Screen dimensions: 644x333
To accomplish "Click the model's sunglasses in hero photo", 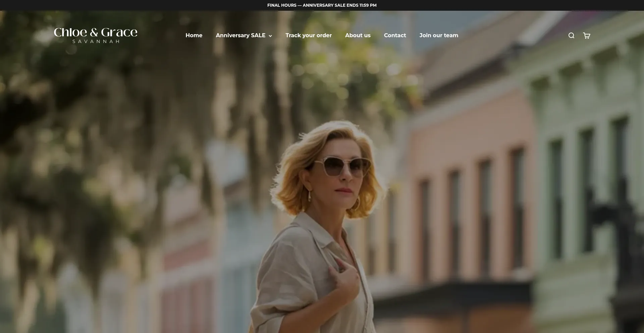I will [x=345, y=166].
